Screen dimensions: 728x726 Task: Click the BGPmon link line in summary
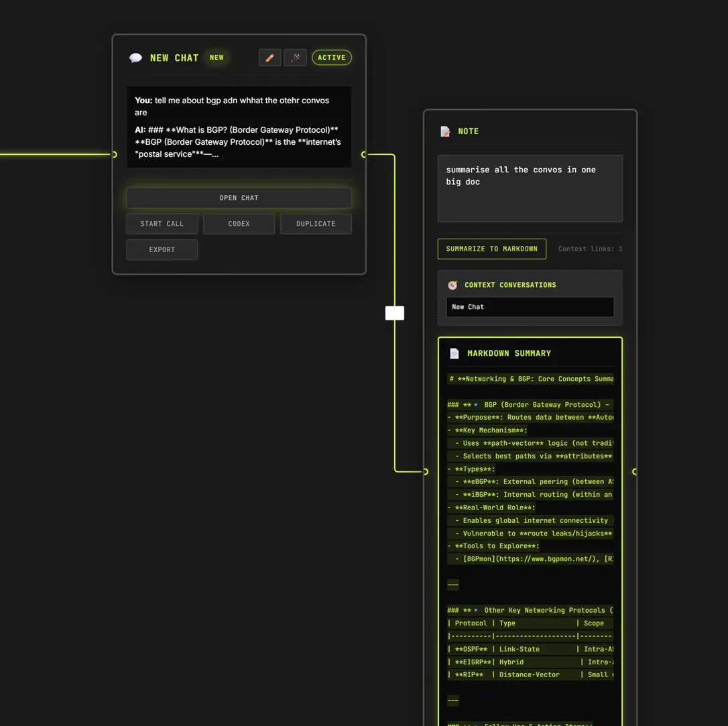tap(530, 559)
